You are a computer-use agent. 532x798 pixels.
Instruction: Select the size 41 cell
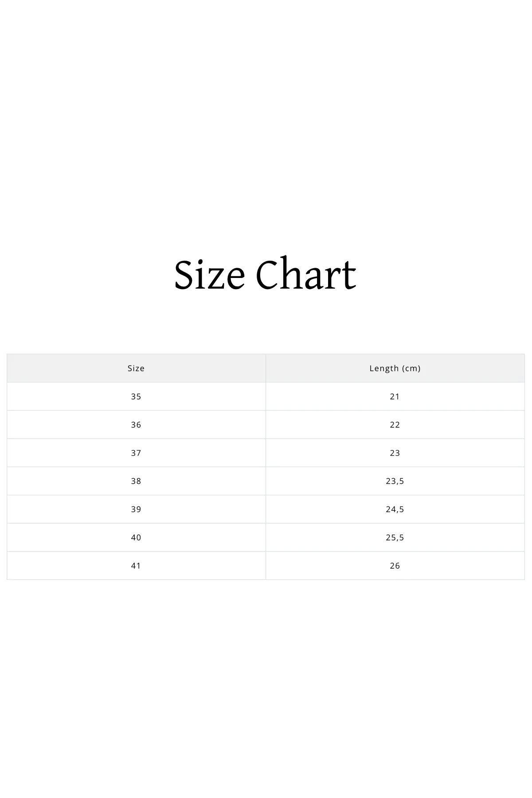click(136, 566)
